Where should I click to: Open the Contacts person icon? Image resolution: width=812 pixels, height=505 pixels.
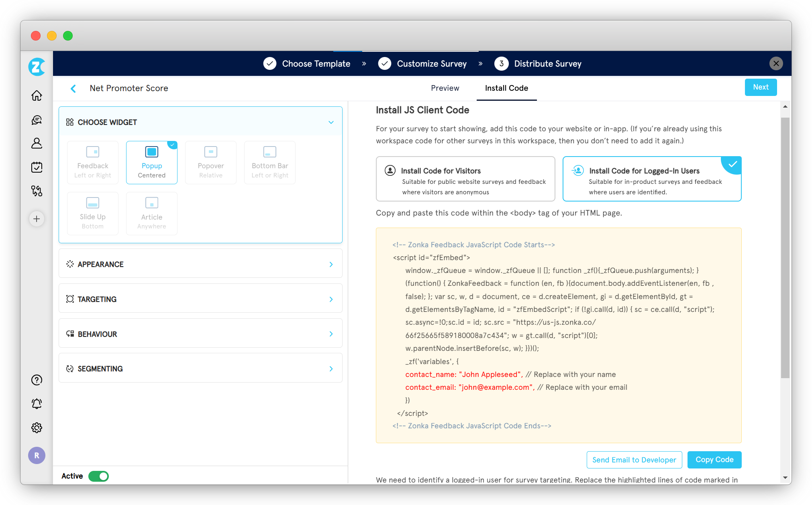click(37, 143)
